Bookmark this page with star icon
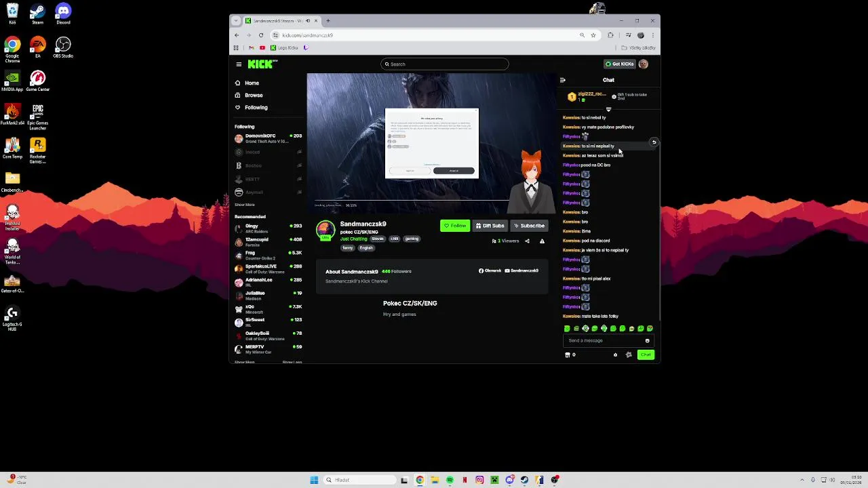This screenshot has height=488, width=868. (x=593, y=35)
